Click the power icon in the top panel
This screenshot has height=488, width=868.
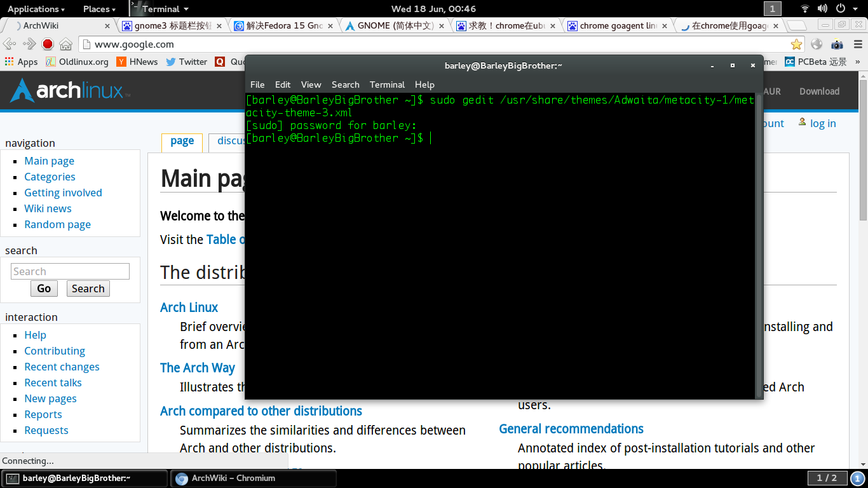pyautogui.click(x=840, y=8)
